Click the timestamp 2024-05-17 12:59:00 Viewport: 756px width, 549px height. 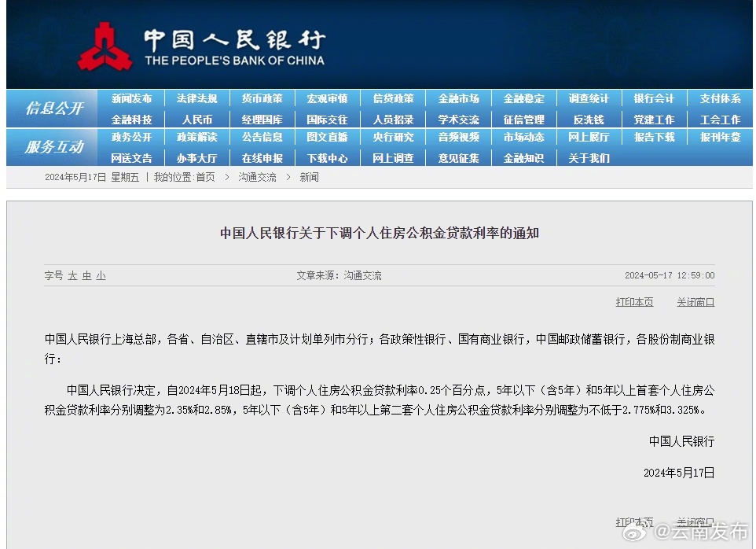670,275
